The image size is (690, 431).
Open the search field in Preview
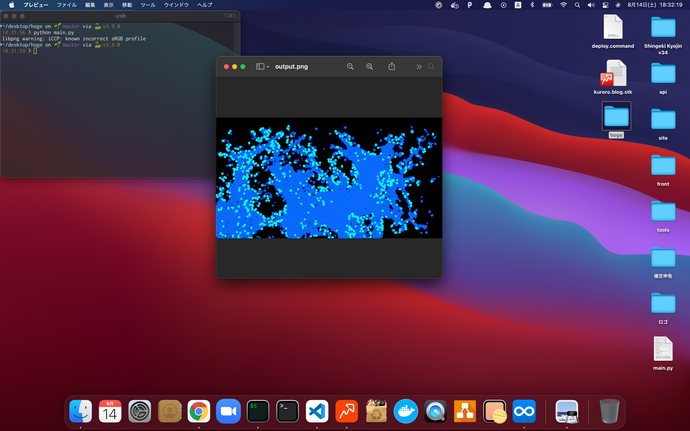point(431,67)
